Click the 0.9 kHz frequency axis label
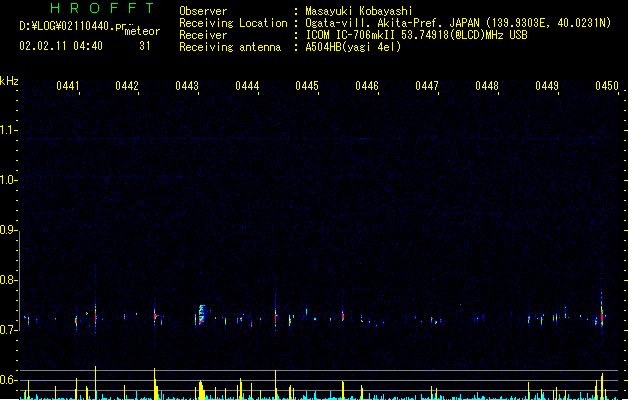629x400 pixels. point(8,230)
